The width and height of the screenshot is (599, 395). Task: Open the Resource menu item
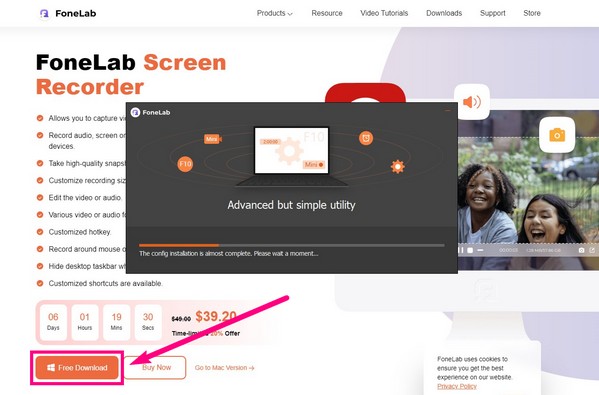[x=327, y=13]
